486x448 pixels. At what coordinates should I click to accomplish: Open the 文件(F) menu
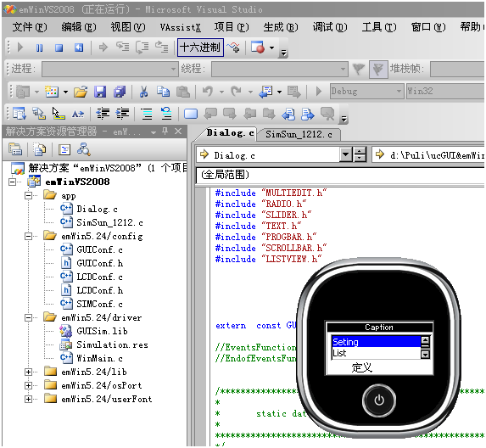pyautogui.click(x=30, y=27)
